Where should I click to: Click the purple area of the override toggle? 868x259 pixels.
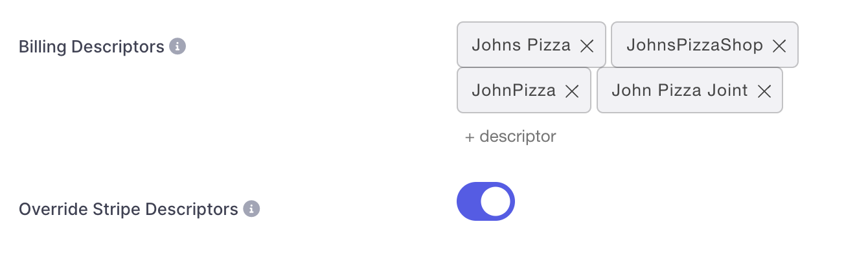point(468,201)
